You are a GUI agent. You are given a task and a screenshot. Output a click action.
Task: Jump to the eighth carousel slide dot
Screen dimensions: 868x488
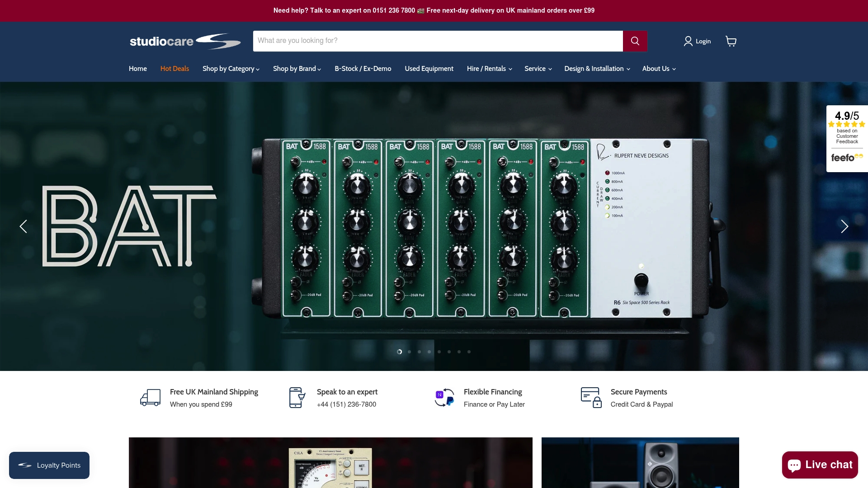pyautogui.click(x=469, y=352)
